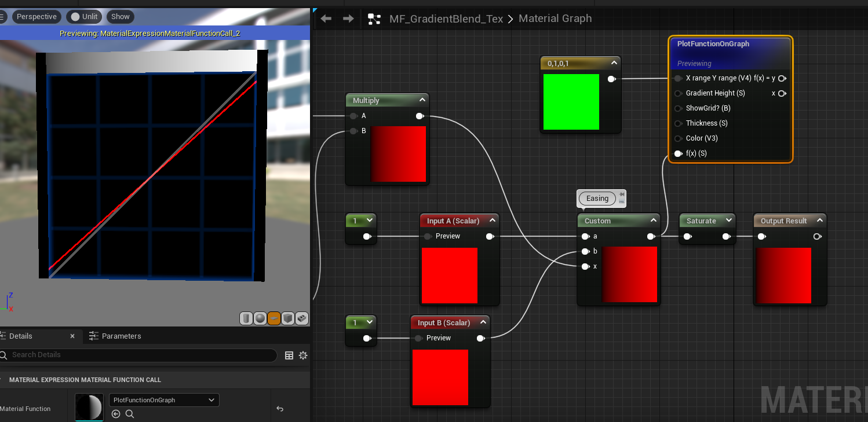The width and height of the screenshot is (868, 422).
Task: Reset Material Function to default arrow
Action: [280, 409]
